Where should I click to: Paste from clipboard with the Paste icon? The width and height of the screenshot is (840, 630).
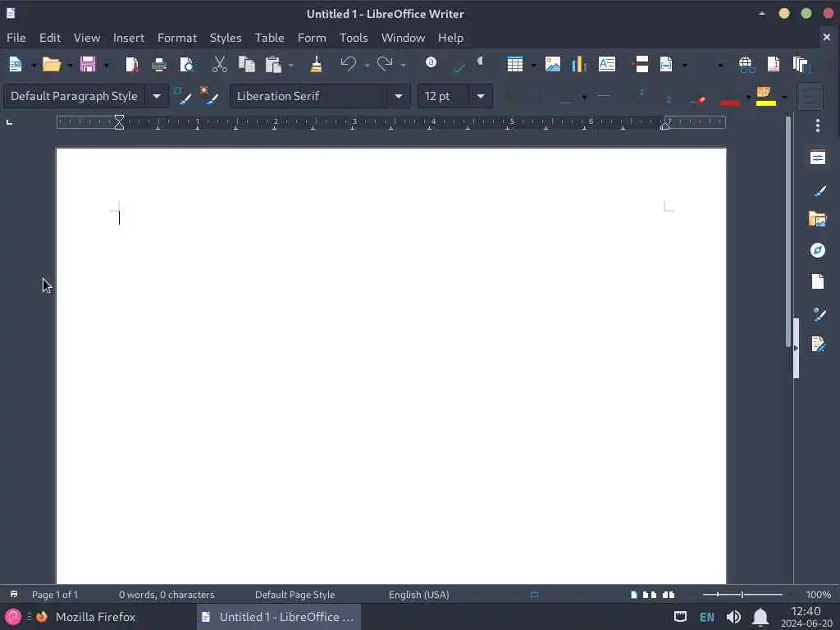coord(273,65)
